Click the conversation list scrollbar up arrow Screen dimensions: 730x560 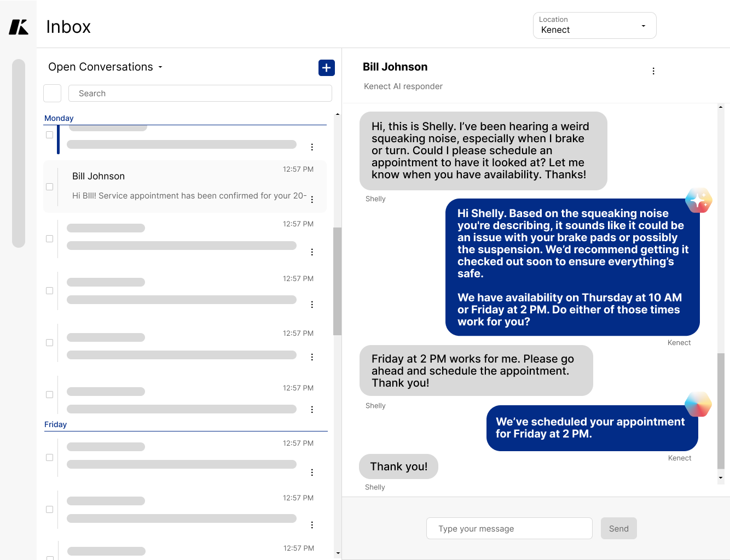click(338, 114)
